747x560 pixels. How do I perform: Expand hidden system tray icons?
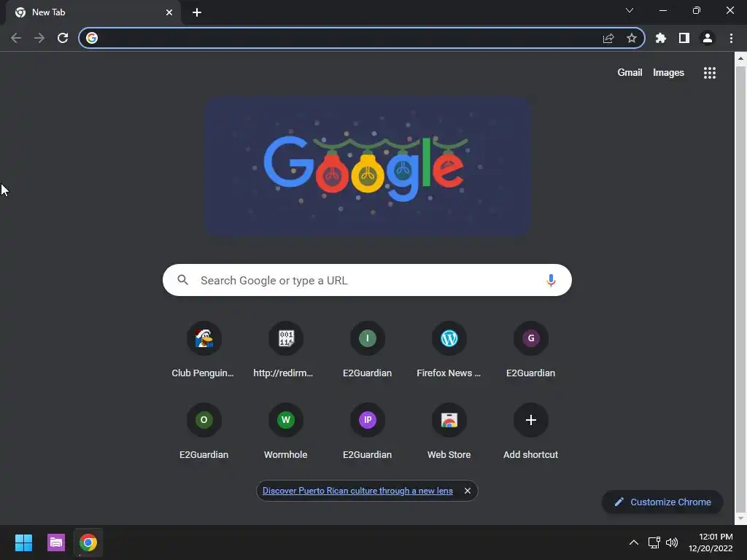[x=634, y=542]
